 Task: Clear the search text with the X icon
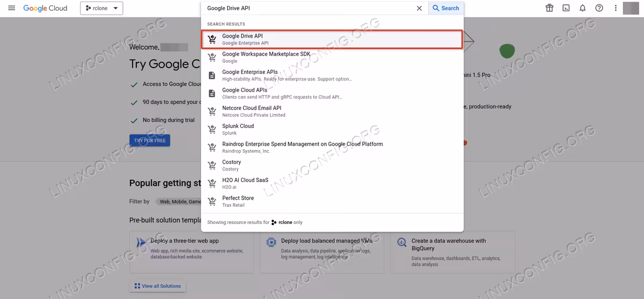(x=420, y=8)
